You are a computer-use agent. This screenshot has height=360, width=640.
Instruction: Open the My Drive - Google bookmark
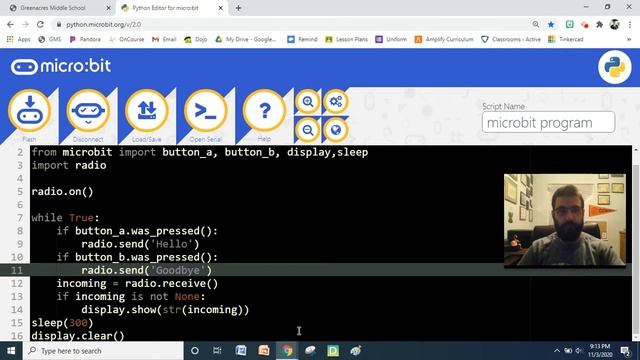246,40
